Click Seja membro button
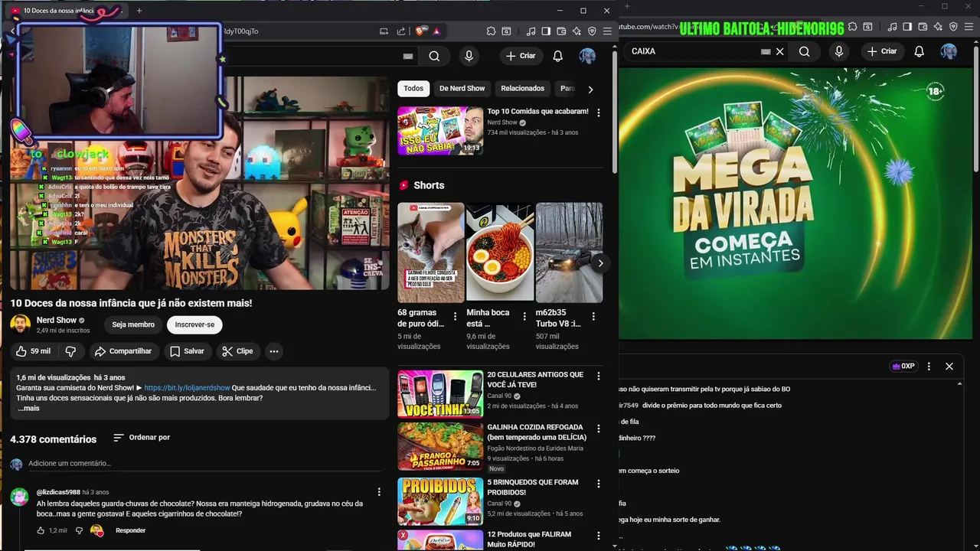Image resolution: width=980 pixels, height=551 pixels. 133,324
